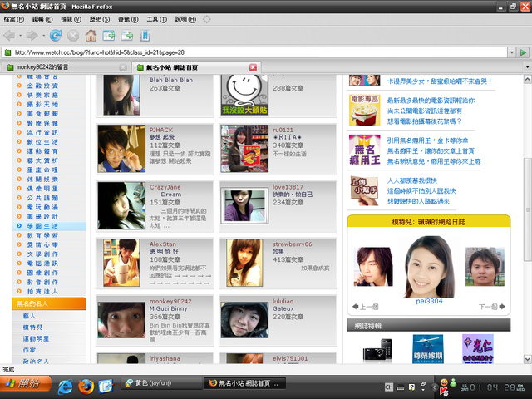Viewport: 532px width, 399px height.
Task: Select the 拍賣達人 category in sidebar
Action: (x=42, y=292)
